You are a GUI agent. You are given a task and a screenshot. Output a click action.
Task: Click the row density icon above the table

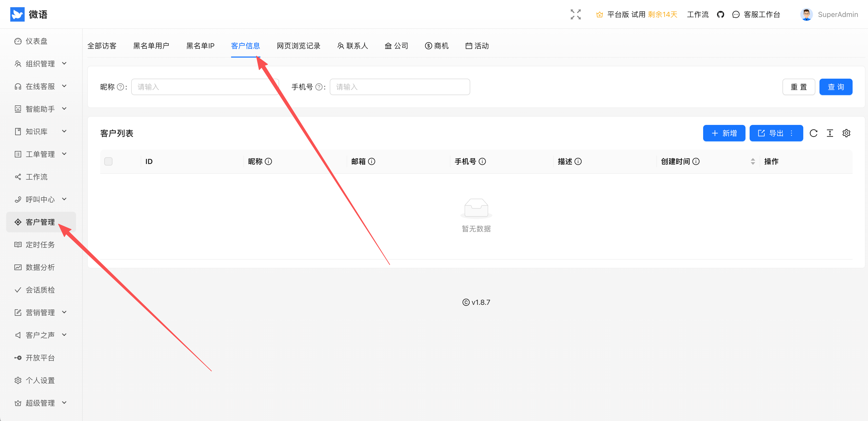pyautogui.click(x=830, y=133)
